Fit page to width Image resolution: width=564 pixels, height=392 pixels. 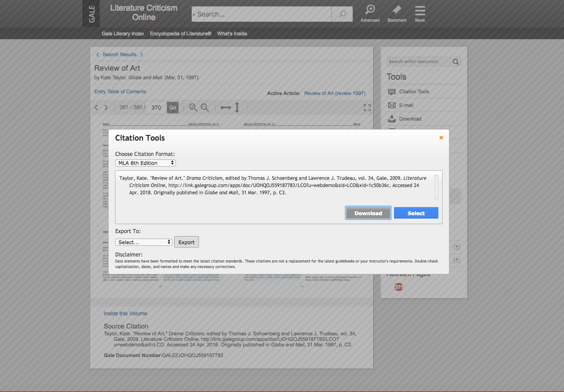coord(226,107)
